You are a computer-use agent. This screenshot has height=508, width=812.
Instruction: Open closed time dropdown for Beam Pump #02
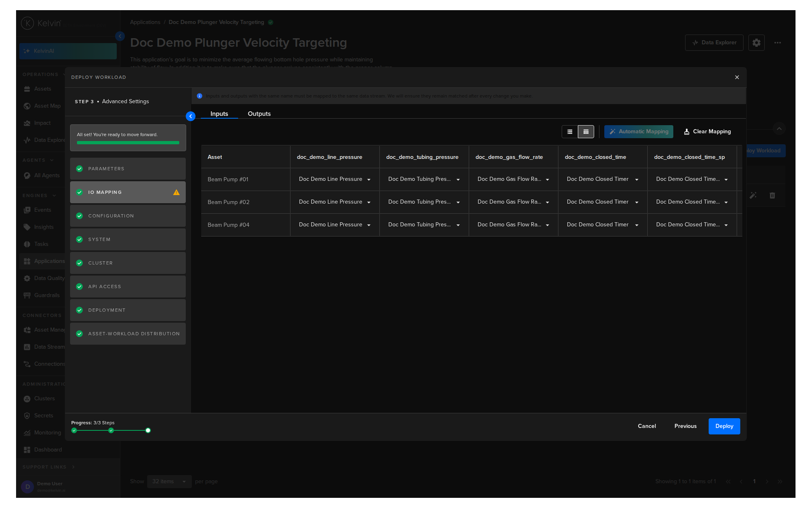point(602,202)
